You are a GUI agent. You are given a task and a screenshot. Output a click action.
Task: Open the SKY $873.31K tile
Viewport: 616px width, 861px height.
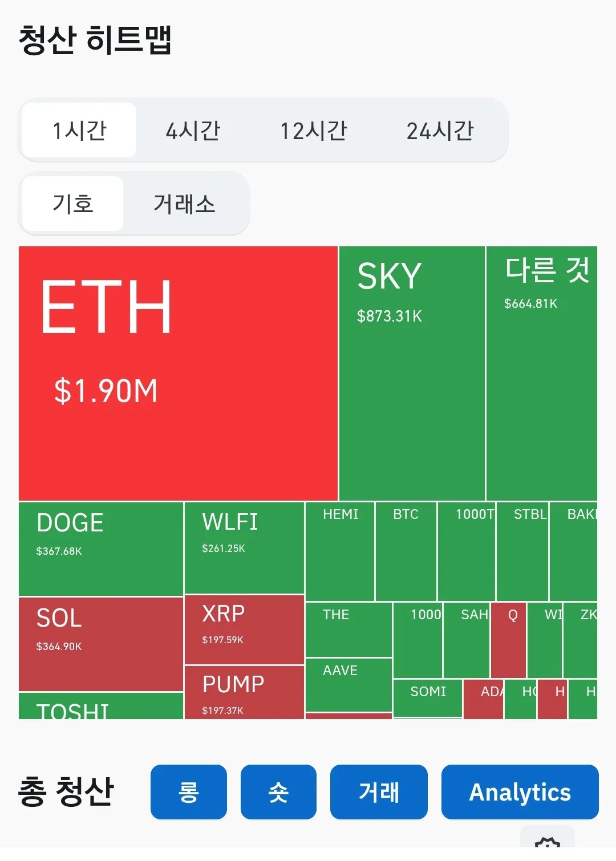coord(412,373)
